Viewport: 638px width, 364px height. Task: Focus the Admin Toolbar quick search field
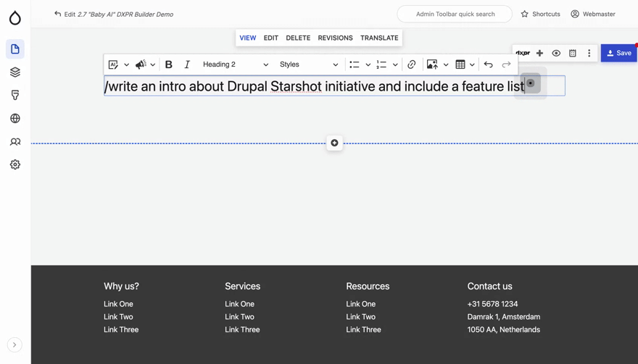[x=455, y=14]
